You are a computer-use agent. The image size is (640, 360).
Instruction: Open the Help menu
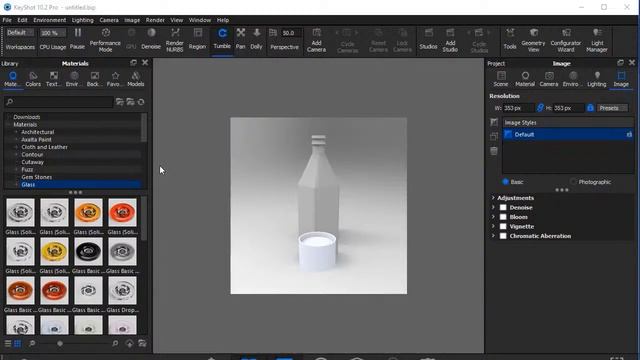point(222,20)
